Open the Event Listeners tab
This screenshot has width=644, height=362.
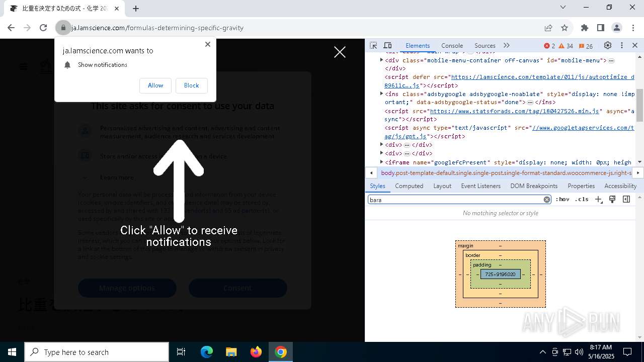click(x=480, y=186)
